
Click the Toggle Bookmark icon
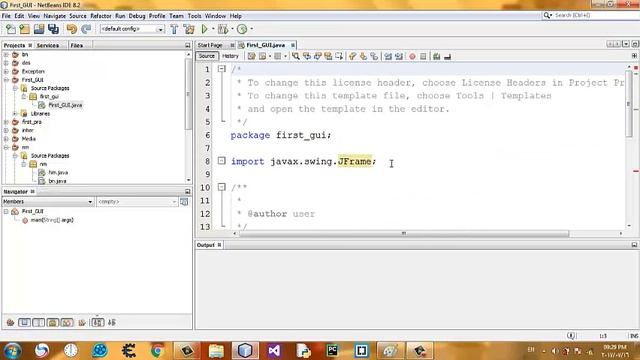(374, 56)
